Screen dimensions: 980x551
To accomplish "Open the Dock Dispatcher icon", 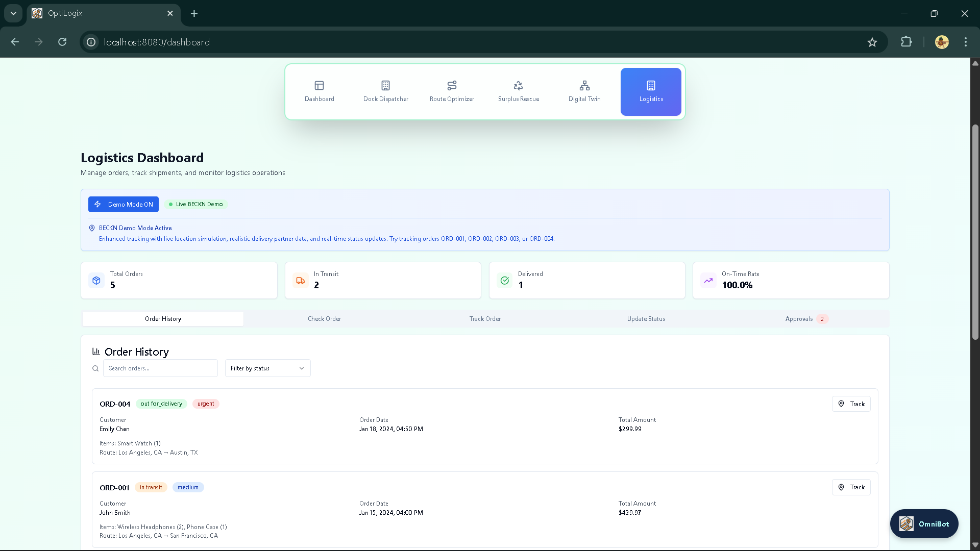I will click(385, 85).
